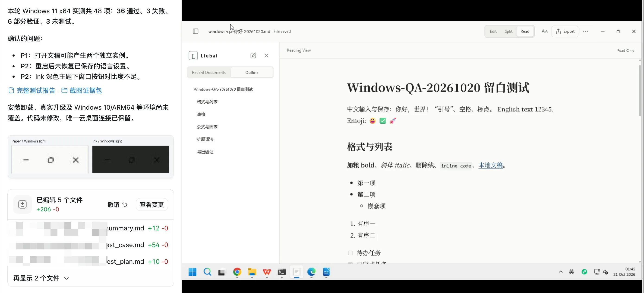Select the Outline tab

pyautogui.click(x=252, y=72)
